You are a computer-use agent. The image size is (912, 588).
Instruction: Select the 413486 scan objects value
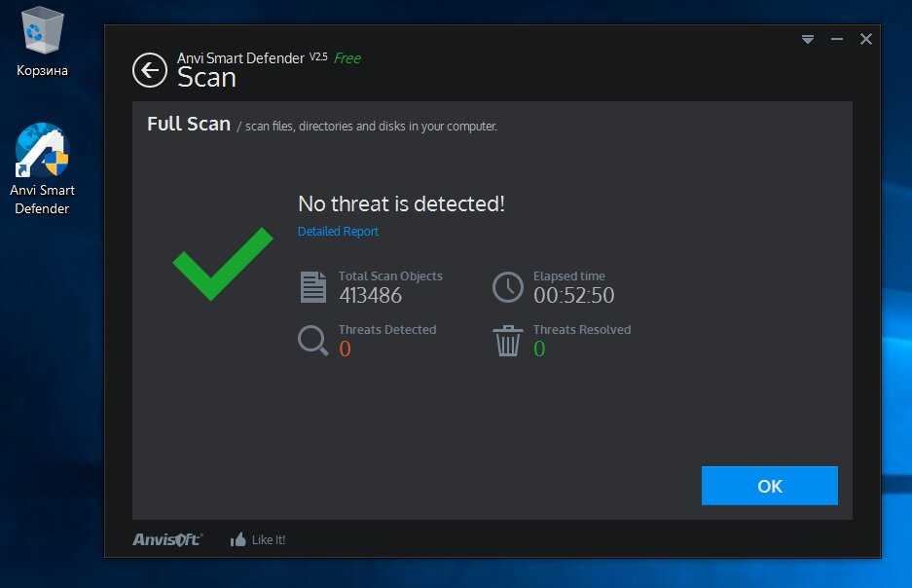click(371, 295)
